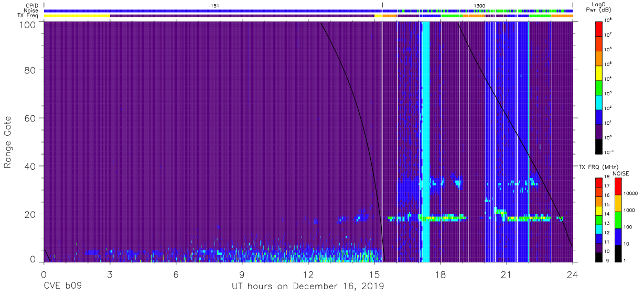This screenshot has height=297, width=644.
Task: Click the green segment of NOISE colorbar
Action: (618, 219)
